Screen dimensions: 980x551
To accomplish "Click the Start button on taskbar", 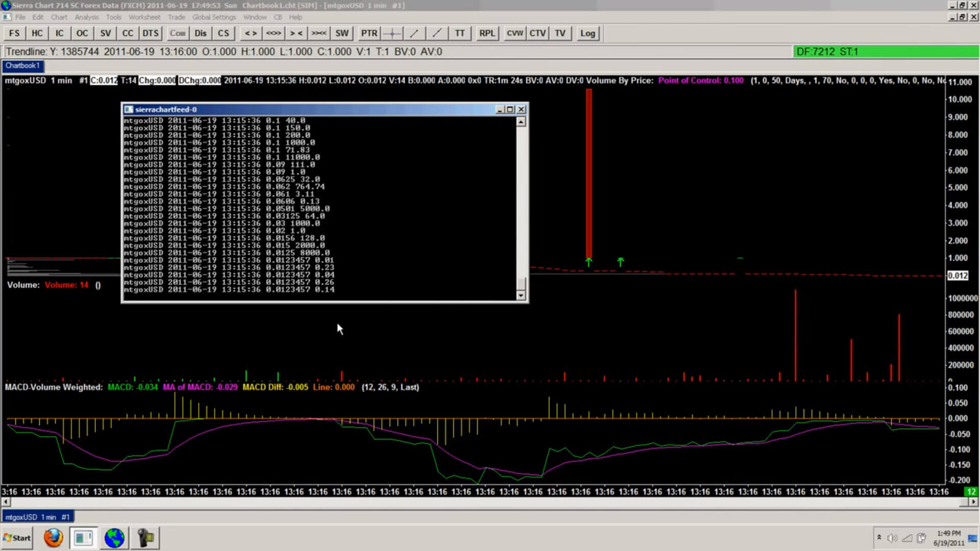I will point(17,538).
